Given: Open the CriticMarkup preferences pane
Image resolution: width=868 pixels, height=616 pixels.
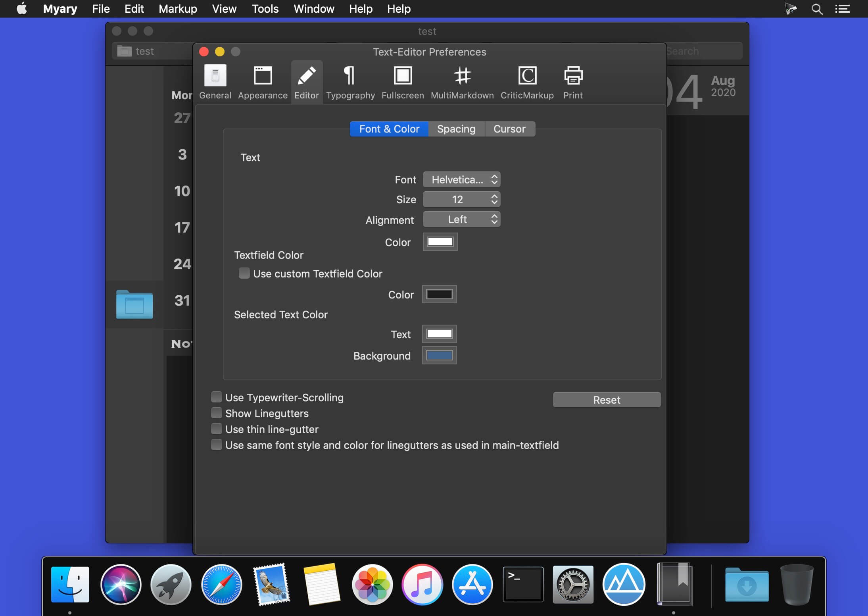Looking at the screenshot, I should [x=527, y=82].
